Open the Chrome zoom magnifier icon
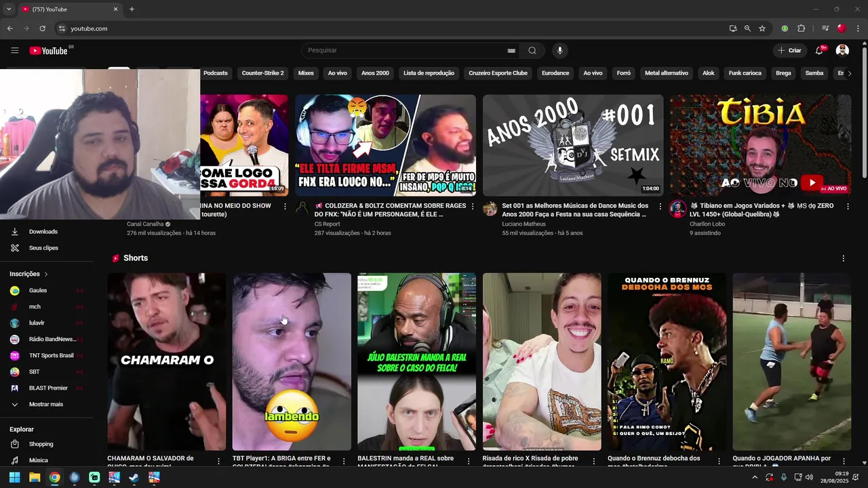This screenshot has width=868, height=488. coord(747,28)
